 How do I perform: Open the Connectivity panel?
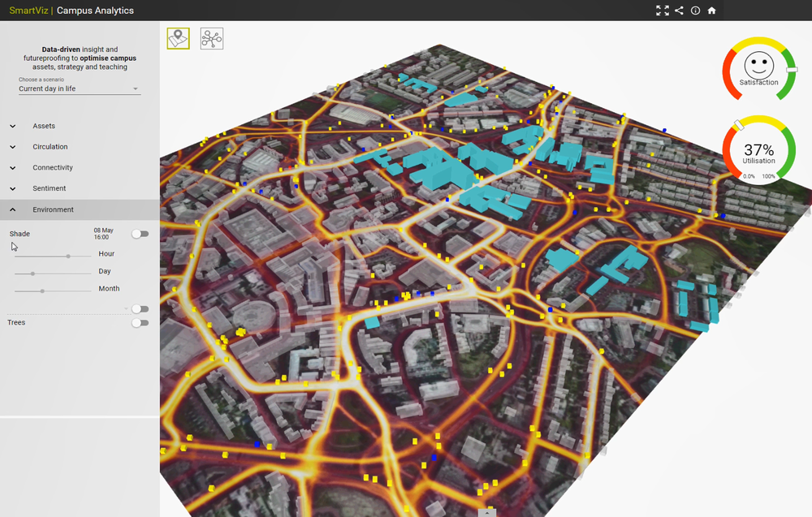tap(51, 167)
